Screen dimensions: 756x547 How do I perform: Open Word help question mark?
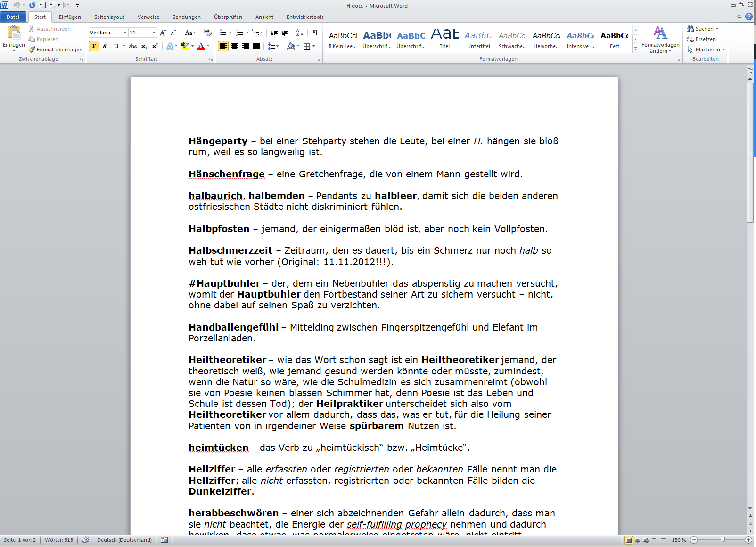coord(749,17)
